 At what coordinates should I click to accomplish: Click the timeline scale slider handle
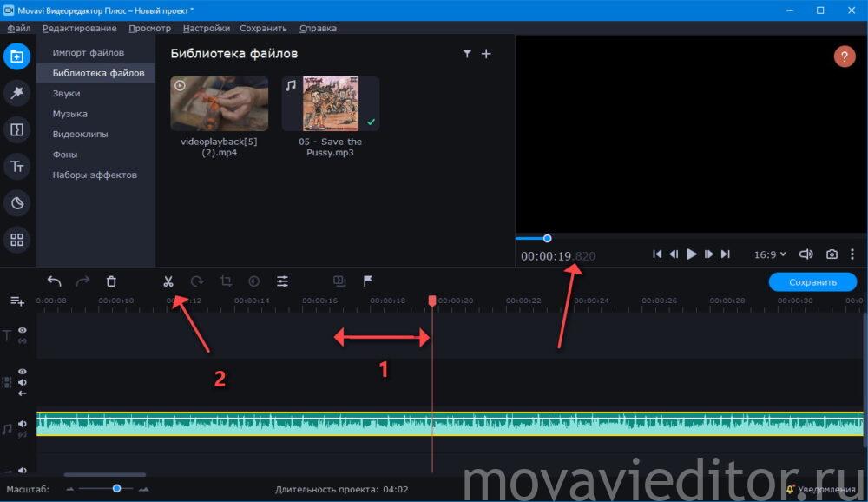[117, 489]
